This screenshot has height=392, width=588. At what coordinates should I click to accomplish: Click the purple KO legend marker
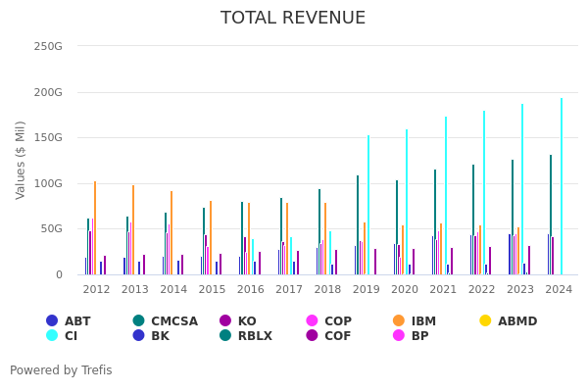pyautogui.click(x=225, y=321)
